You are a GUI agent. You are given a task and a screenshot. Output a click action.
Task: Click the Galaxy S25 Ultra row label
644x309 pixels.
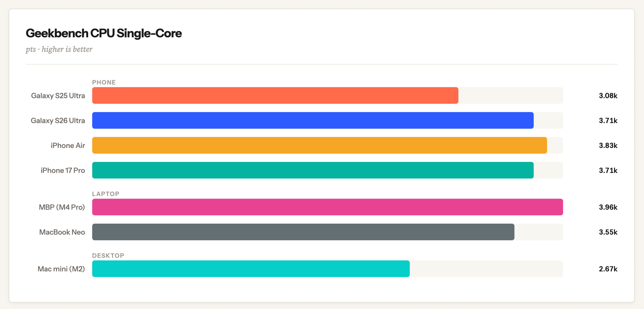coord(58,96)
